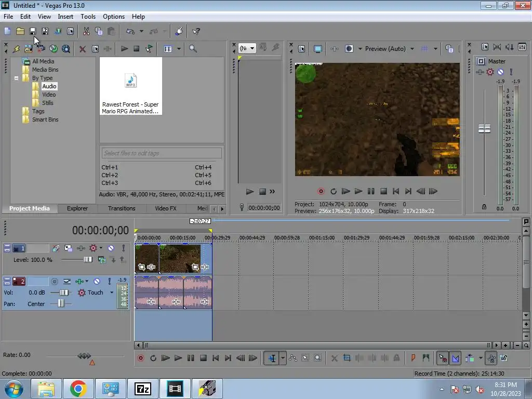This screenshot has height=399, width=532.
Task: Open the Project Media views dropdown
Action: point(179,49)
